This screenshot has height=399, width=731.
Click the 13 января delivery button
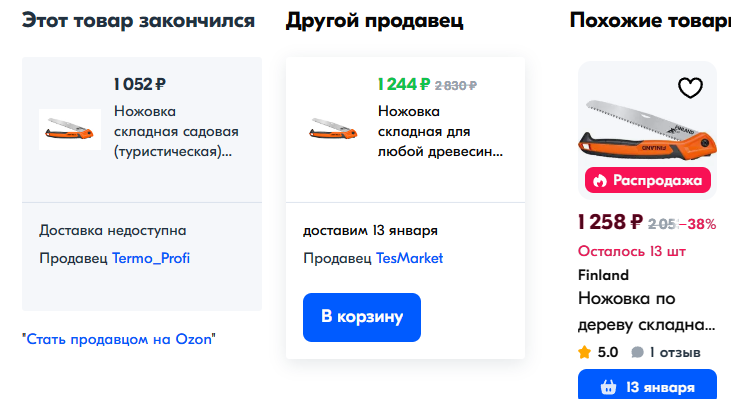[x=647, y=385]
